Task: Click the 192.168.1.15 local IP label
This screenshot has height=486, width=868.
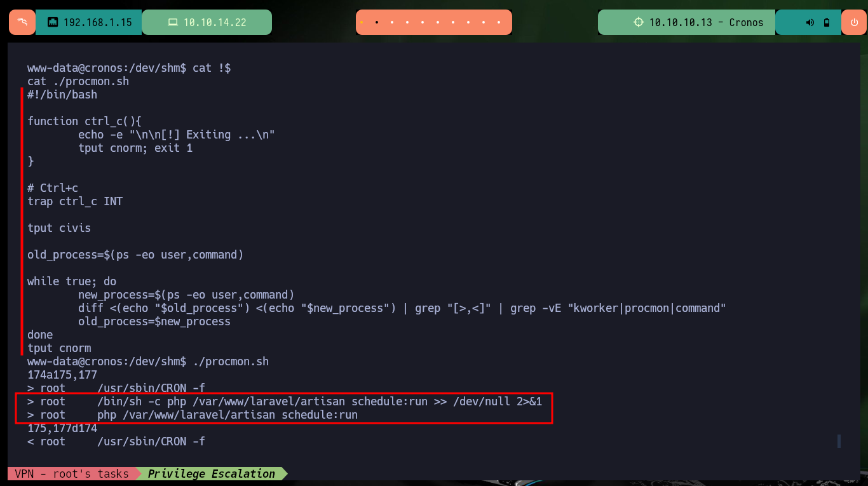Action: 98,22
